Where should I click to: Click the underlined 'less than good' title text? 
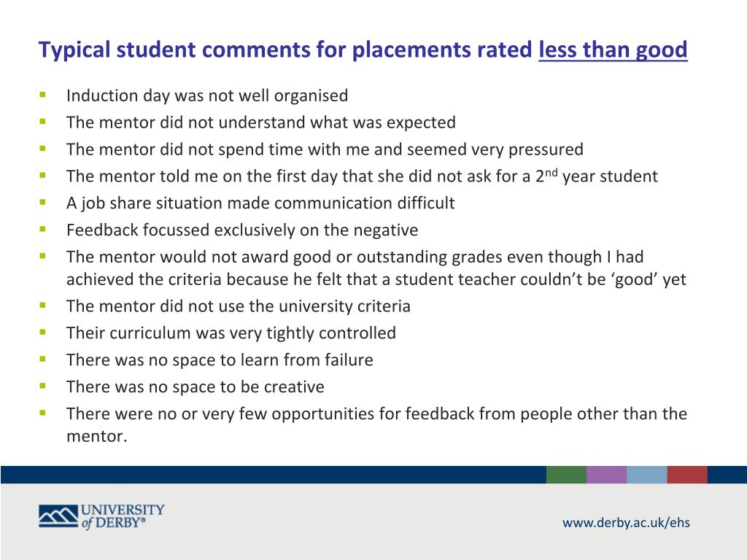pyautogui.click(x=613, y=50)
